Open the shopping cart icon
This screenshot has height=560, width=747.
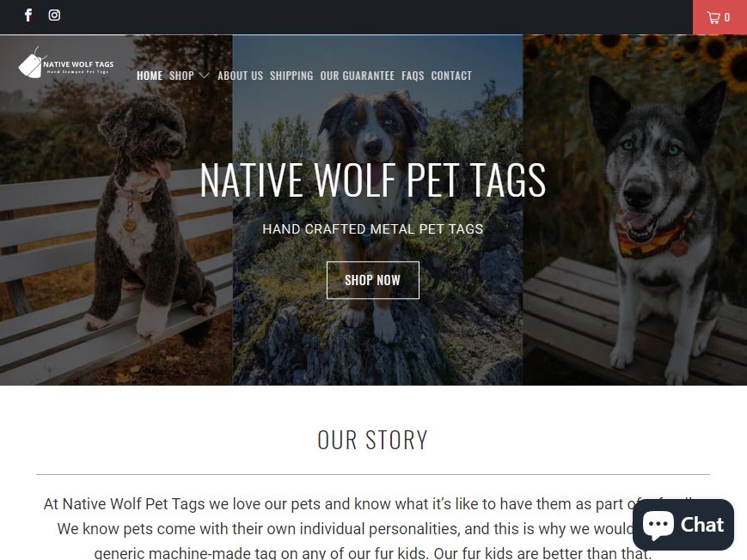(x=713, y=18)
